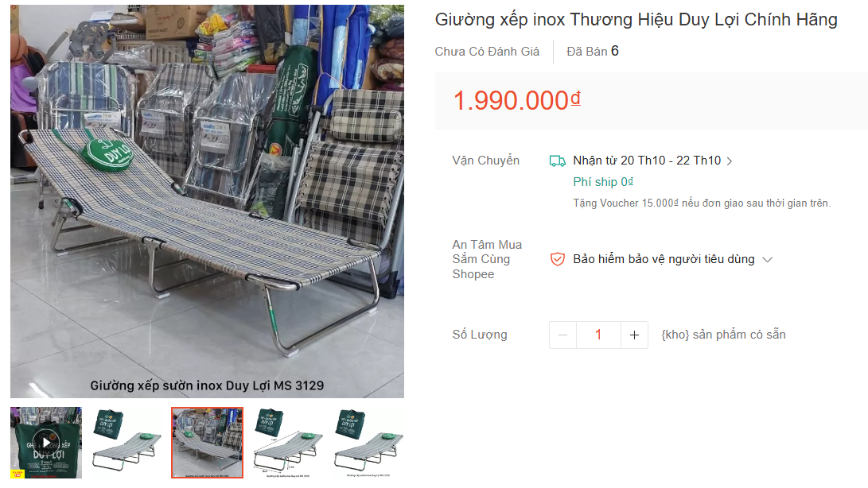Expand the delivery date arrow

(x=730, y=161)
